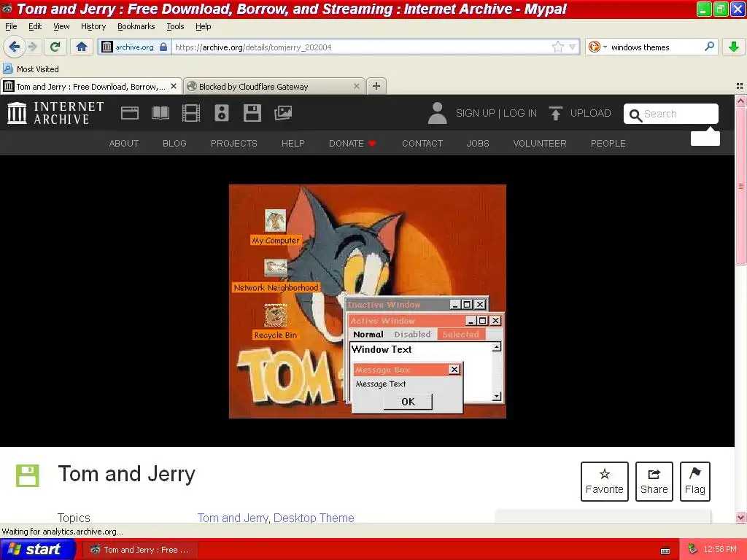Screen dimensions: 747x560
Task: Switch to the Blocked by Cloudflare Gateway tab
Action: pos(274,86)
